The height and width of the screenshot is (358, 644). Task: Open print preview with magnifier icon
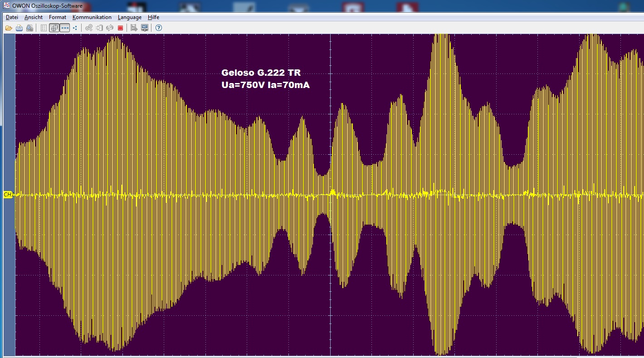29,28
